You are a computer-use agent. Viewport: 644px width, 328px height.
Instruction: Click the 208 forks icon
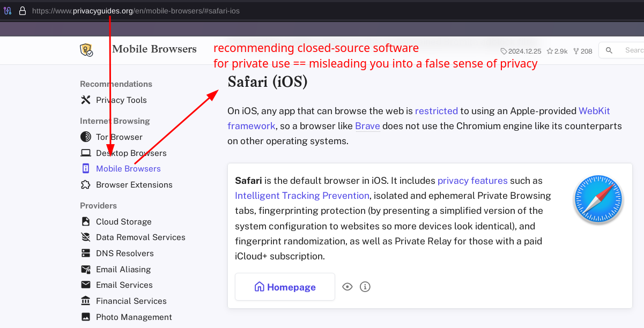point(576,51)
